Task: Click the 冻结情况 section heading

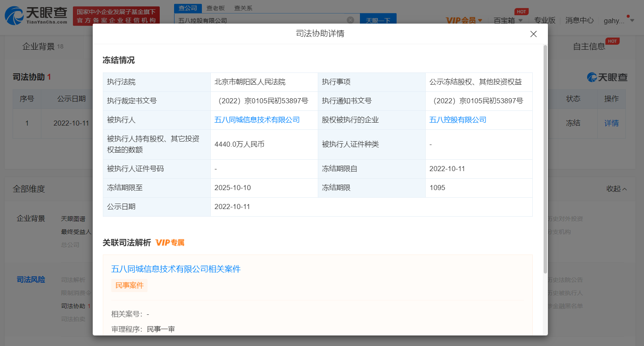Action: tap(118, 60)
